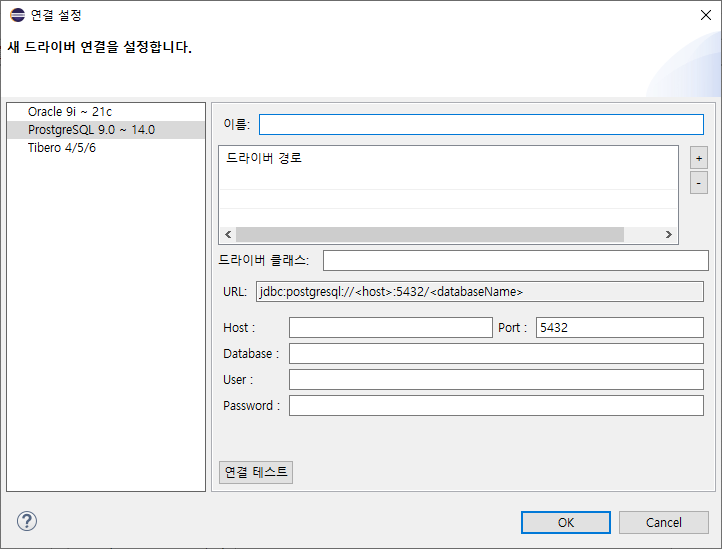Click the Password input field

496,406
